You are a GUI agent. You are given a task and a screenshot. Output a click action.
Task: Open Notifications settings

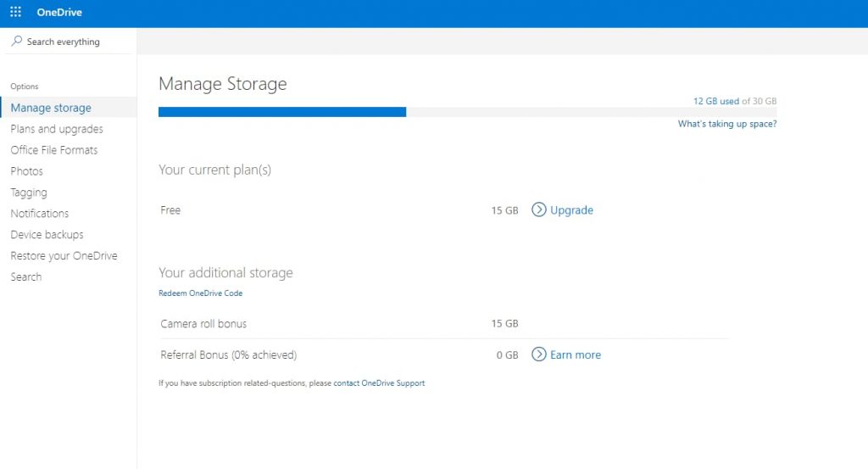click(39, 213)
